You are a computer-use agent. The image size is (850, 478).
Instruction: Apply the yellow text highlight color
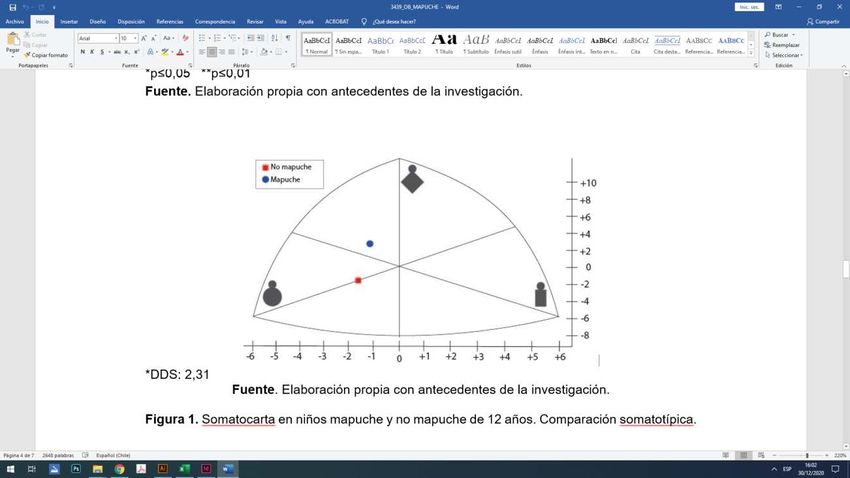(x=165, y=52)
